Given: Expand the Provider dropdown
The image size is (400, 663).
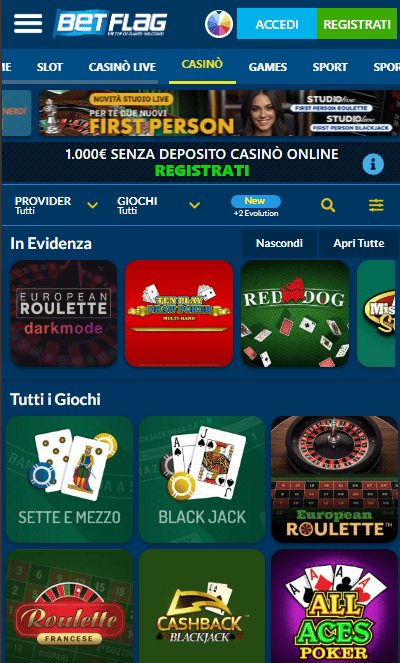Looking at the screenshot, I should 57,205.
